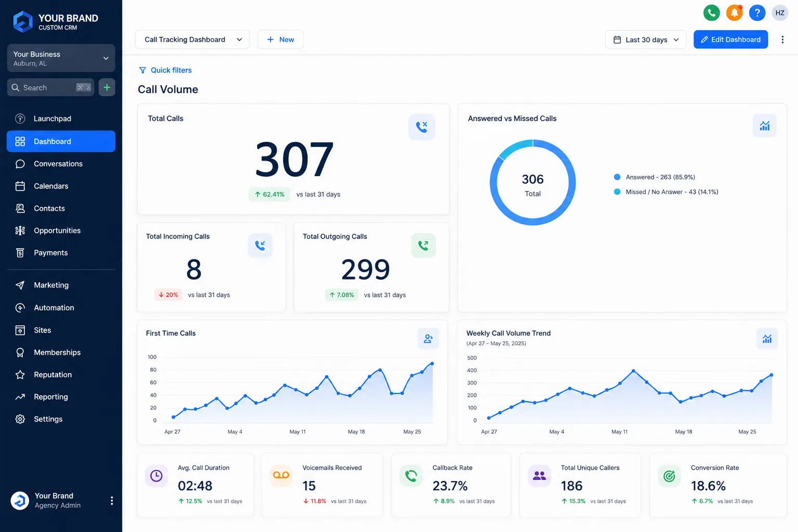The height and width of the screenshot is (532, 798).
Task: Select the Dashboard sidebar item
Action: (61, 141)
